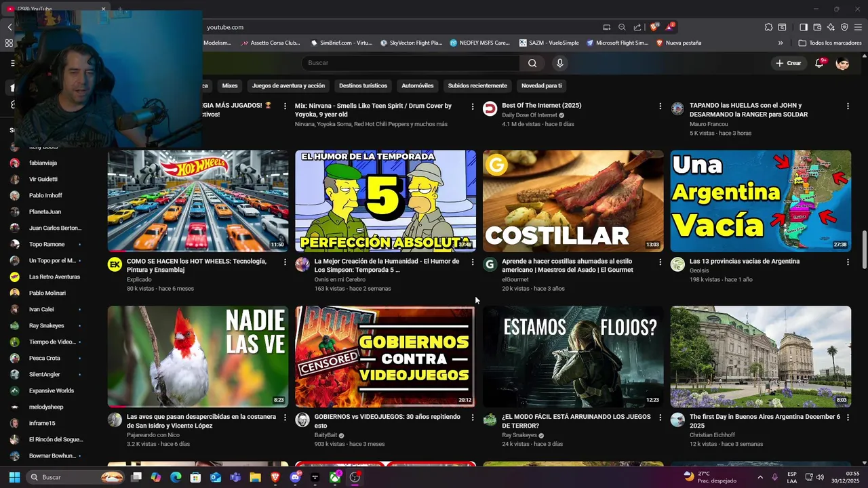Open SAZM - VueloSimple bookmark

(x=549, y=43)
